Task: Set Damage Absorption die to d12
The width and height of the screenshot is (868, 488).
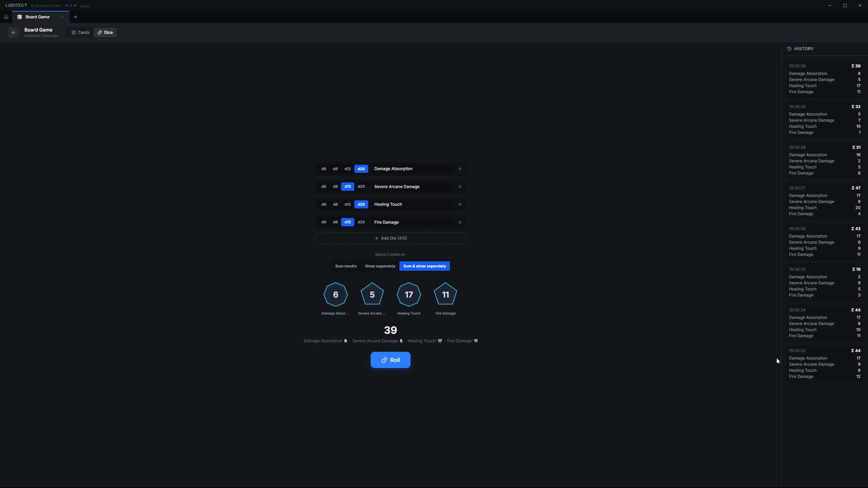Action: coord(348,169)
